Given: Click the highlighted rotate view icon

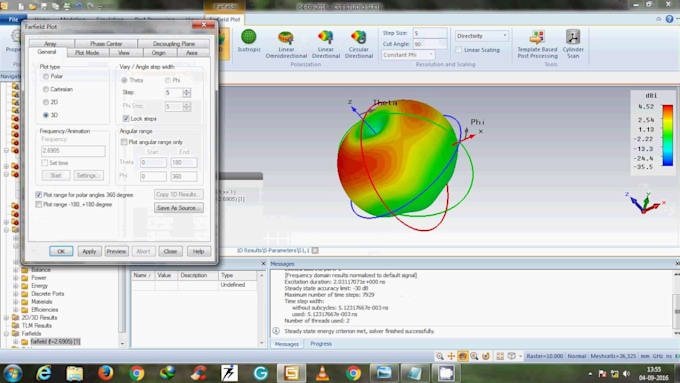Looking at the screenshot, I should [x=462, y=356].
